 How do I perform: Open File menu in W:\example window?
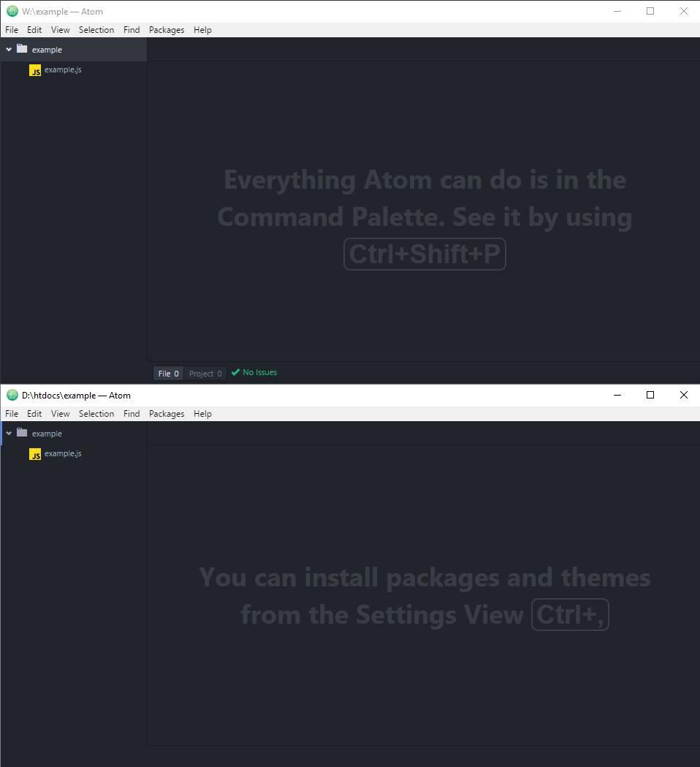(12, 30)
